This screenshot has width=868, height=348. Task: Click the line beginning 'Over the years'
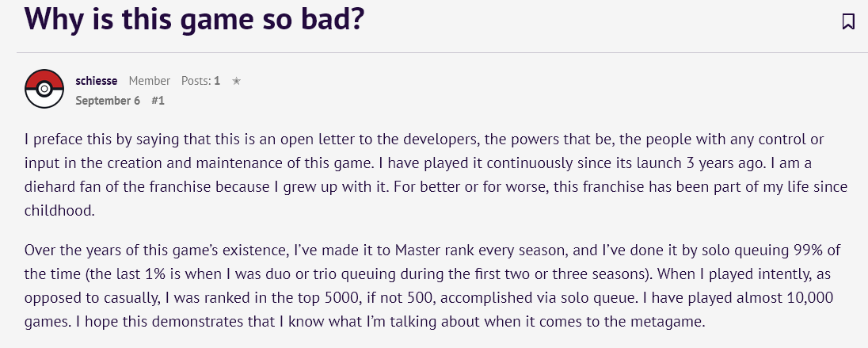click(x=432, y=250)
